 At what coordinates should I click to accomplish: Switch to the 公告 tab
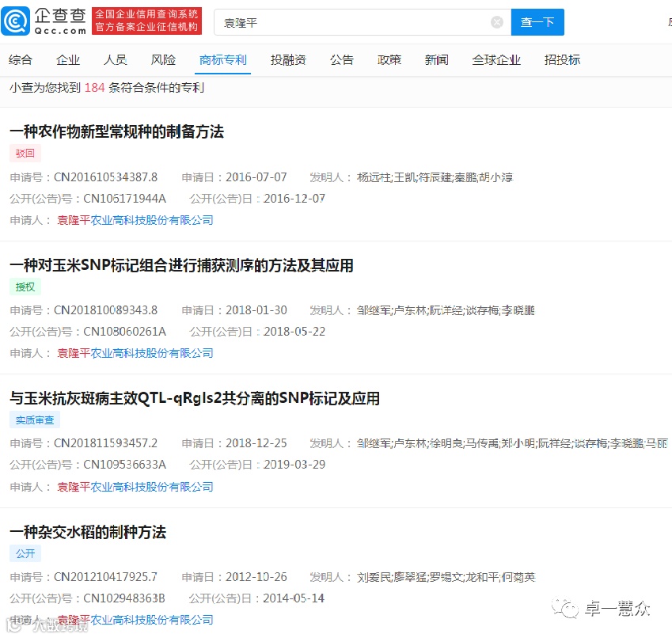[342, 60]
